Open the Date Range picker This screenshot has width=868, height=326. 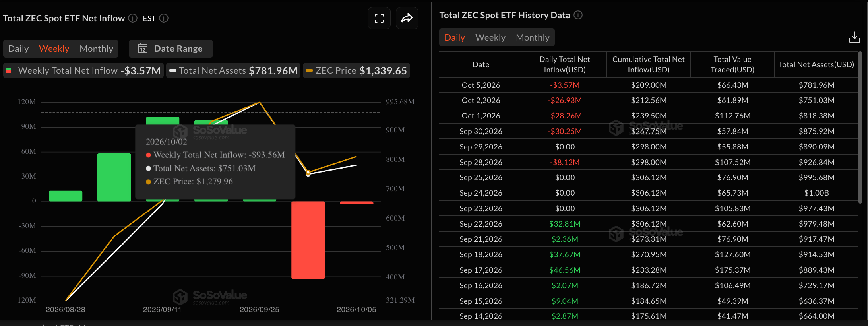click(x=171, y=49)
